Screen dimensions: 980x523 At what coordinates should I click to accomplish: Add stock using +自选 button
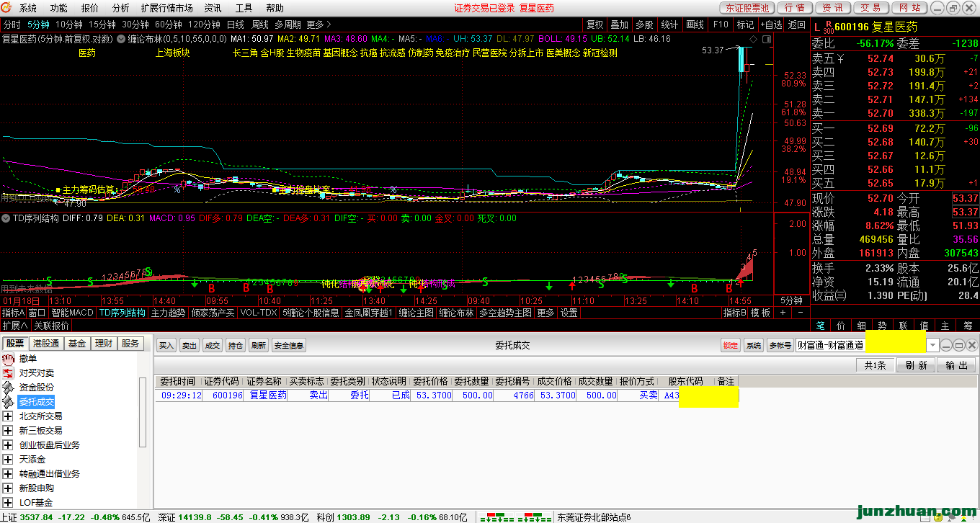[771, 24]
